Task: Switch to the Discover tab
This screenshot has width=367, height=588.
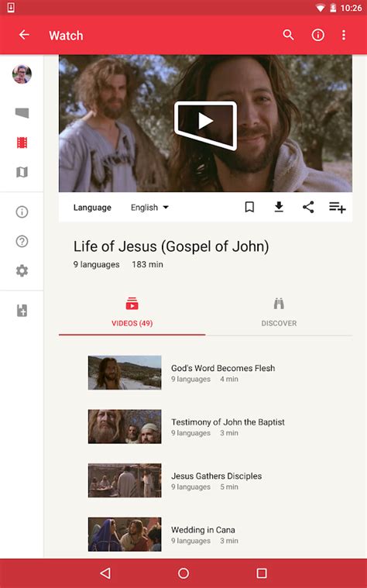Action: (279, 312)
